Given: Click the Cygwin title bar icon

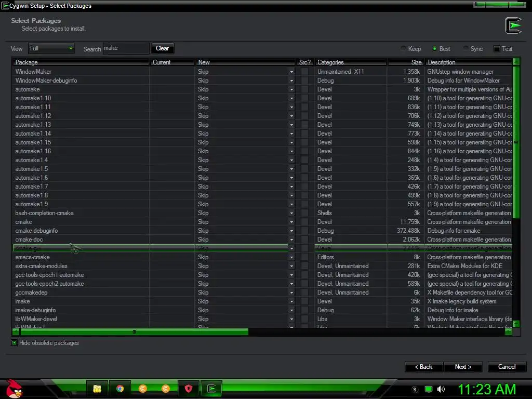Looking at the screenshot, I should (5, 6).
